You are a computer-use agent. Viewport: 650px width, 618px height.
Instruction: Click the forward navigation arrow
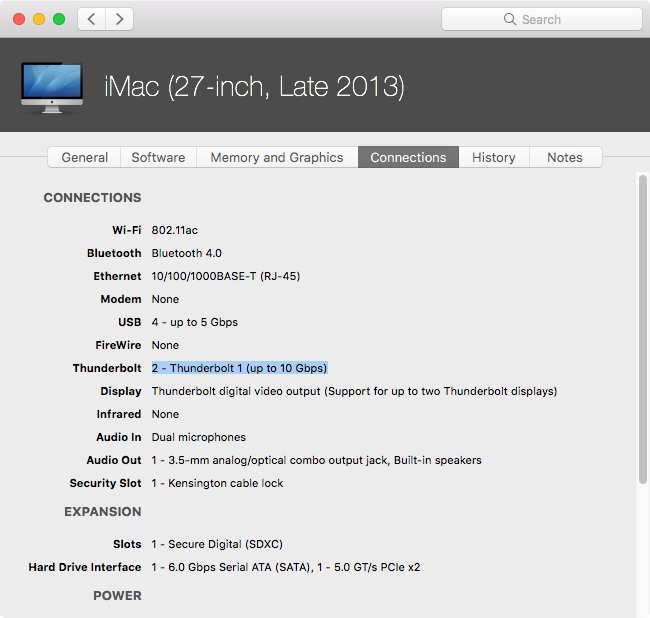[x=119, y=19]
